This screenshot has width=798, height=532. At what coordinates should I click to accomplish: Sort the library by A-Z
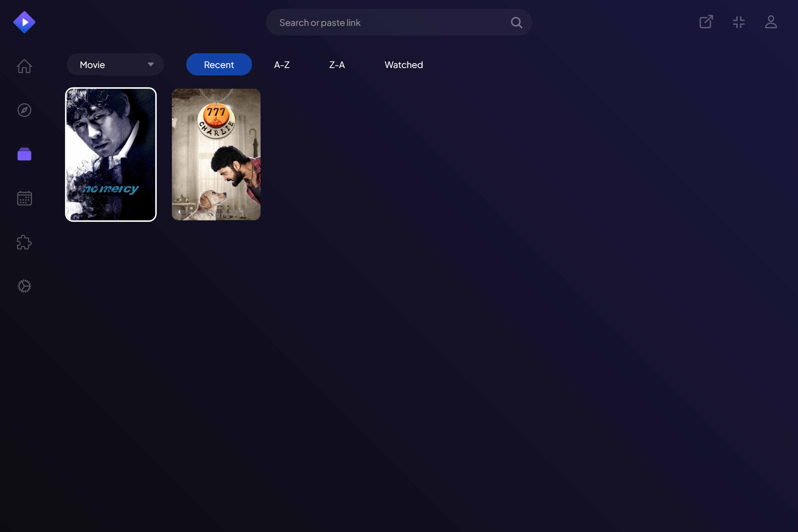[282, 65]
